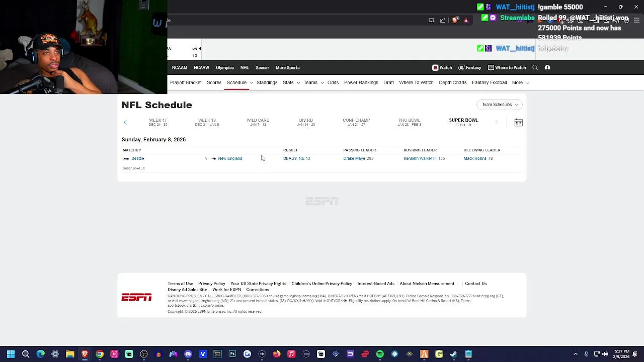Click the Brave Shields lion icon

pyautogui.click(x=455, y=20)
